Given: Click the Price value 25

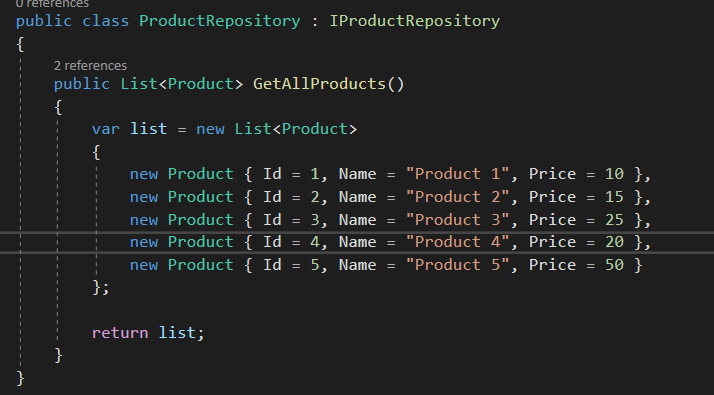Looking at the screenshot, I should [x=614, y=220].
